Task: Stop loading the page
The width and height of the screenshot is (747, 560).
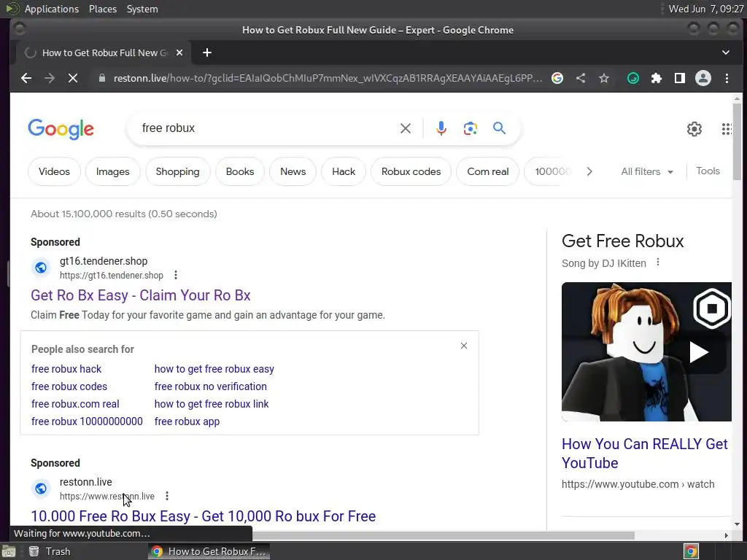Action: 73,78
